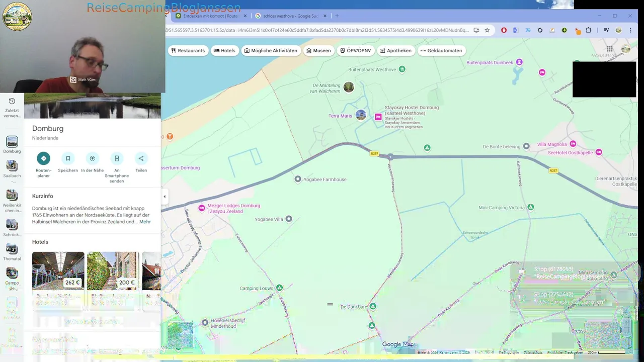Open the browser extensions puzzle icon
Screen dimensions: 644x362
click(589, 30)
